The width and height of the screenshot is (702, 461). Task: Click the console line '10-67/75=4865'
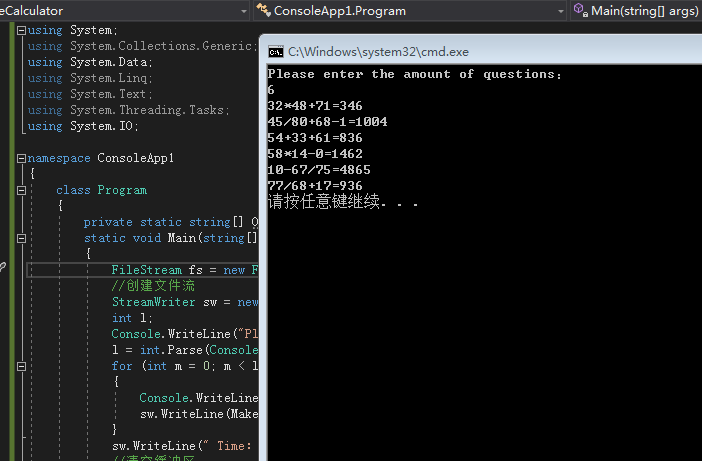319,170
